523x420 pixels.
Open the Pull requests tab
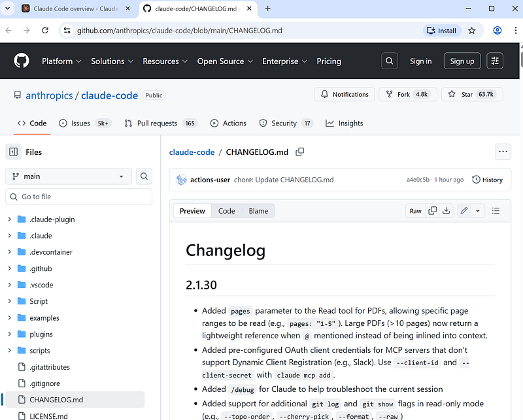(x=161, y=123)
